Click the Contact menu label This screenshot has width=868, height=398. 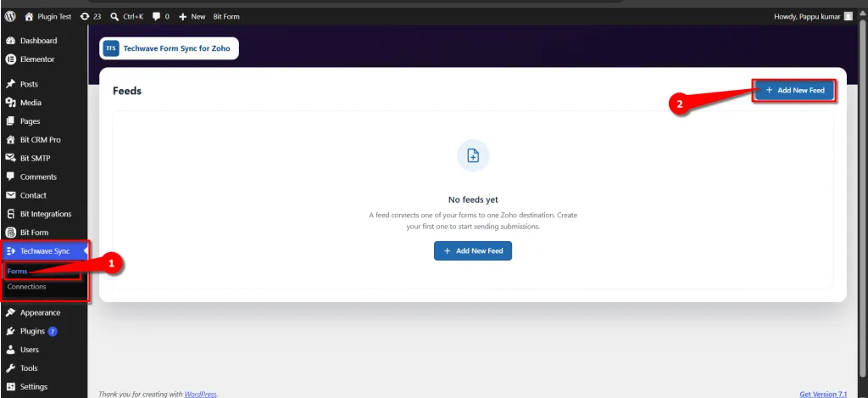coord(33,195)
